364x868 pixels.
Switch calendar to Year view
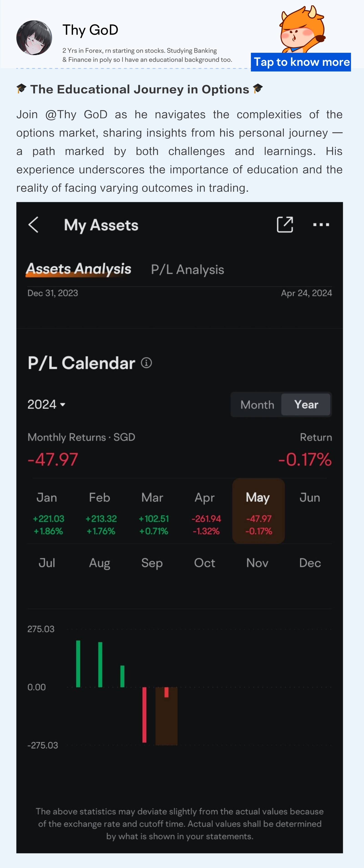306,404
